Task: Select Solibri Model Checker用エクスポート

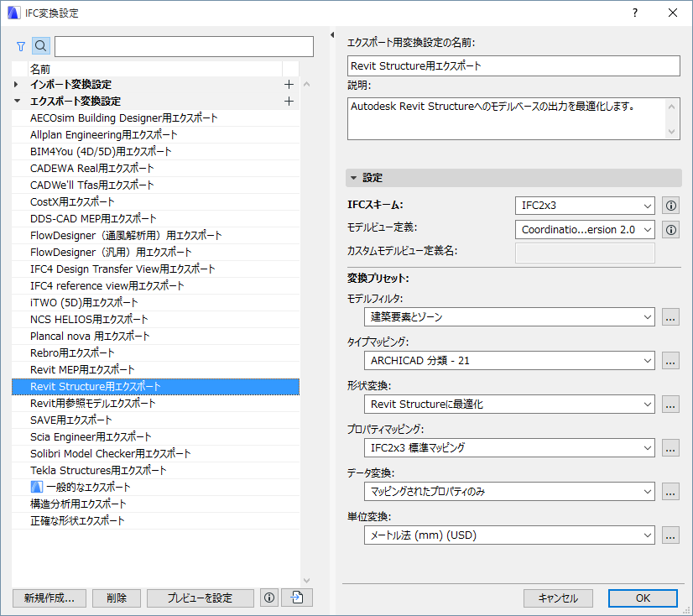Action: click(x=155, y=454)
